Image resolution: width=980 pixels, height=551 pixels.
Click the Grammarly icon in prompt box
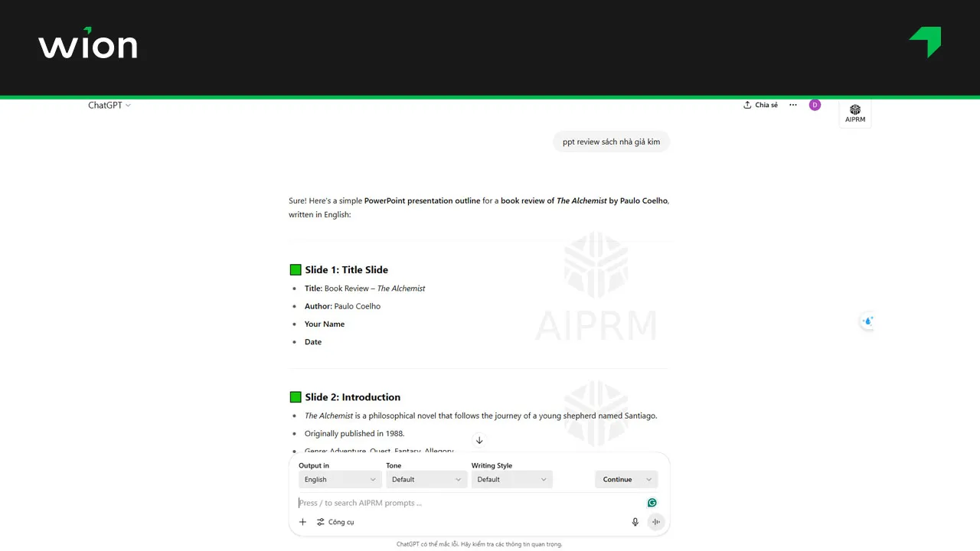[x=652, y=502]
